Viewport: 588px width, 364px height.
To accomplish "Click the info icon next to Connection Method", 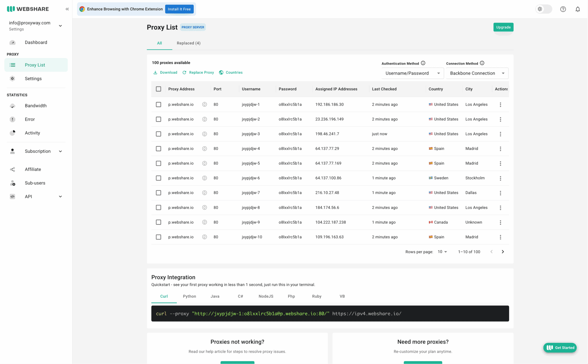I will (483, 63).
